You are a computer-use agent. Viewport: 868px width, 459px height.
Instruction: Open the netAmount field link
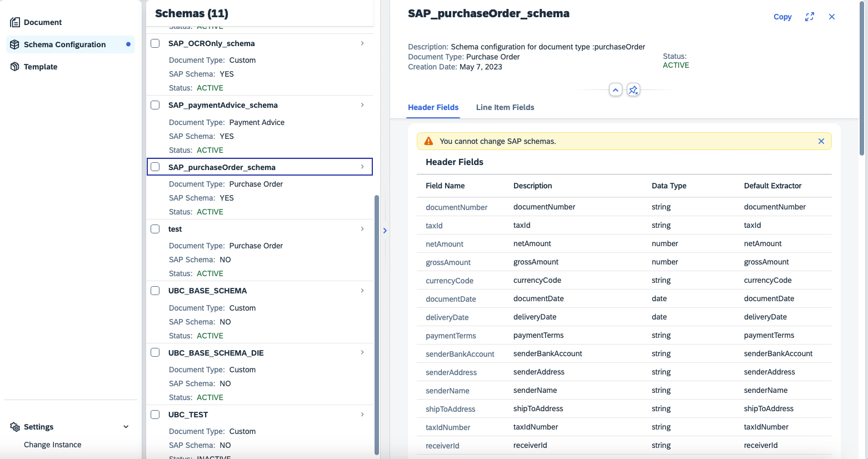(x=445, y=244)
